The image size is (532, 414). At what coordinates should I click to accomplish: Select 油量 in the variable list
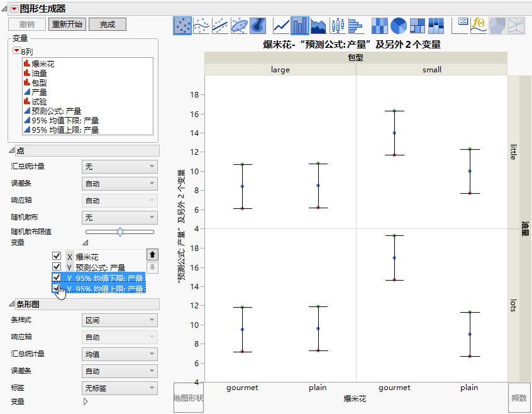click(39, 73)
